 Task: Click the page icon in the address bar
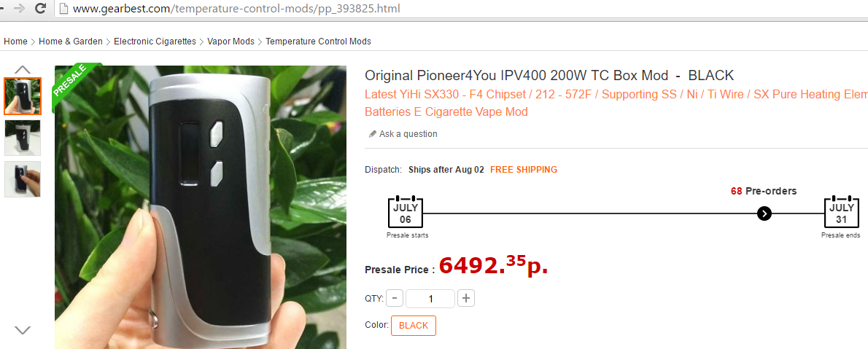click(63, 9)
